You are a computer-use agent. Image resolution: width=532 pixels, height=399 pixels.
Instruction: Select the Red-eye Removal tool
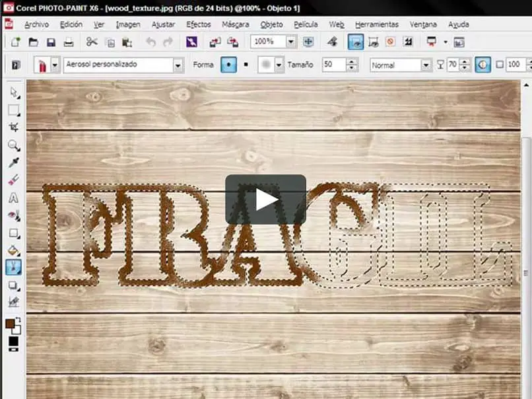[14, 215]
